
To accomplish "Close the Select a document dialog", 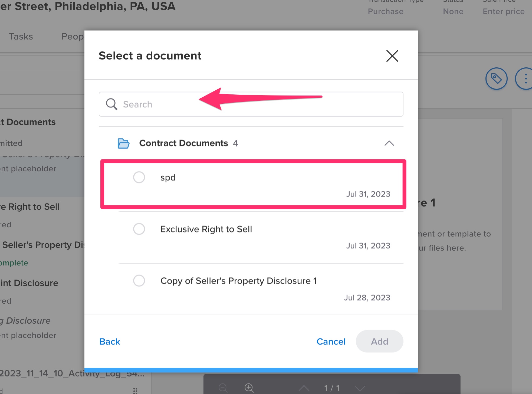I will click(392, 56).
